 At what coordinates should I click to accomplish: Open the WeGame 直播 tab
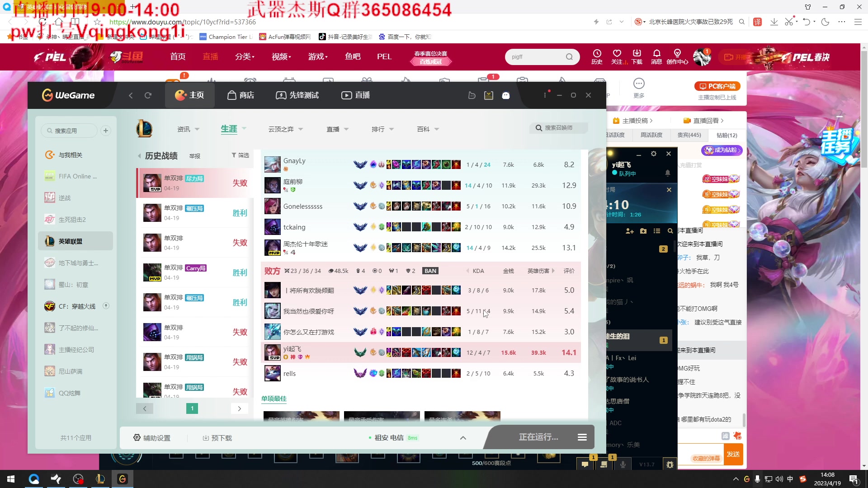click(x=355, y=95)
